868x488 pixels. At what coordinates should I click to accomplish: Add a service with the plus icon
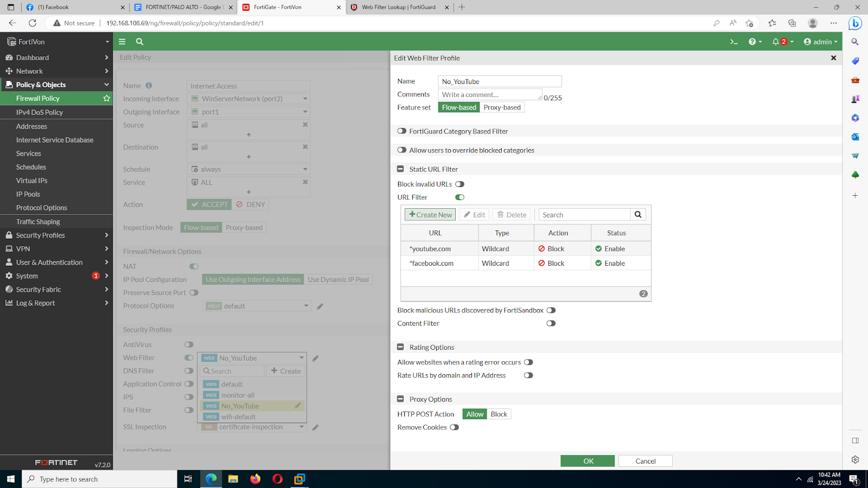click(x=248, y=192)
